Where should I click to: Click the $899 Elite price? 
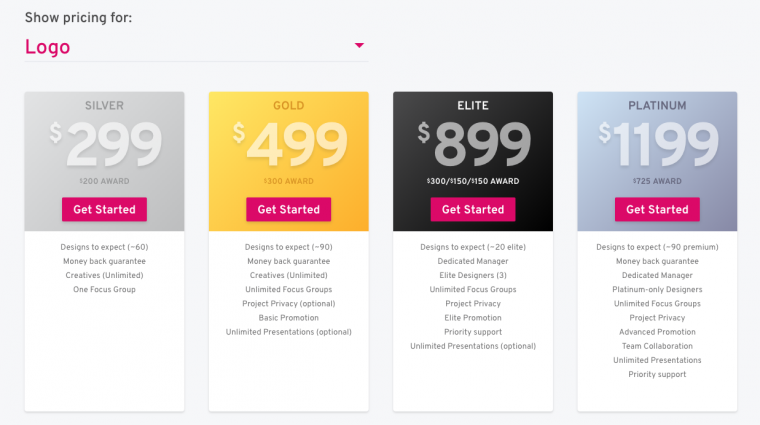click(474, 146)
